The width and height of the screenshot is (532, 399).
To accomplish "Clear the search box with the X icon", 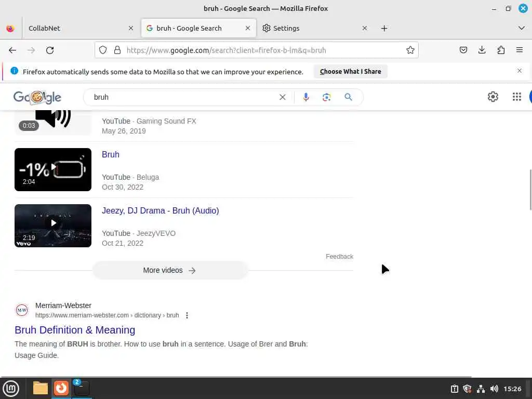I will 282,97.
